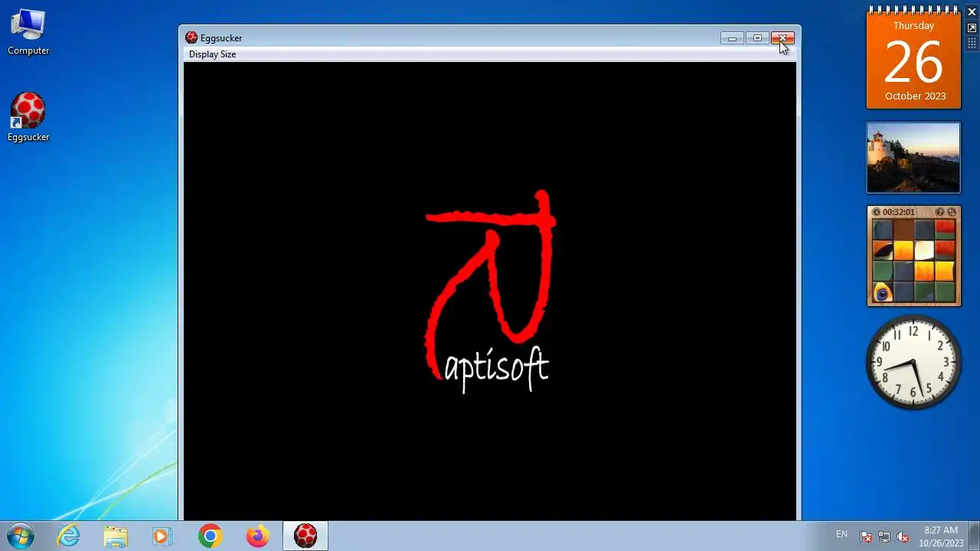Viewport: 980px width, 551px height.
Task: Launch Firefox from the taskbar
Action: [257, 536]
